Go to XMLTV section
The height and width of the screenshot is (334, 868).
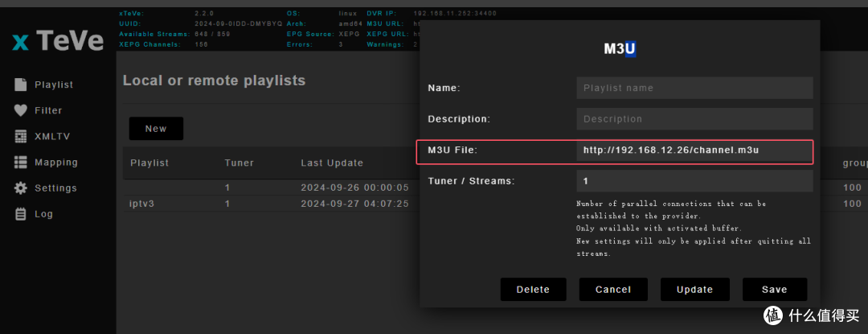pyautogui.click(x=52, y=136)
